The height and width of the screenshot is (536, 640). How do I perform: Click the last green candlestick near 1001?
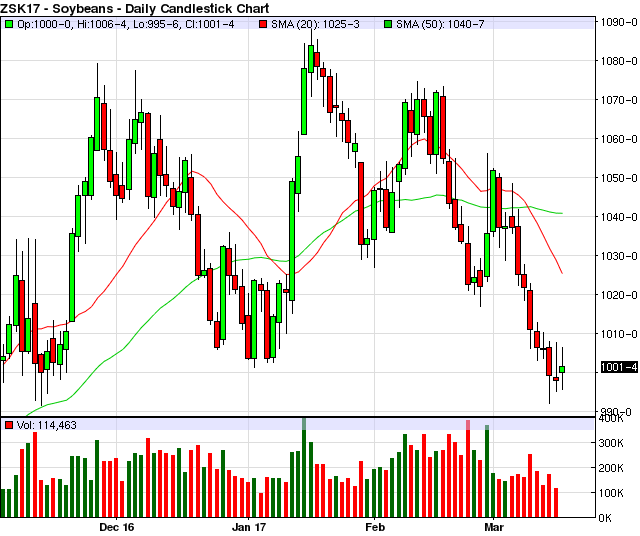tap(562, 369)
